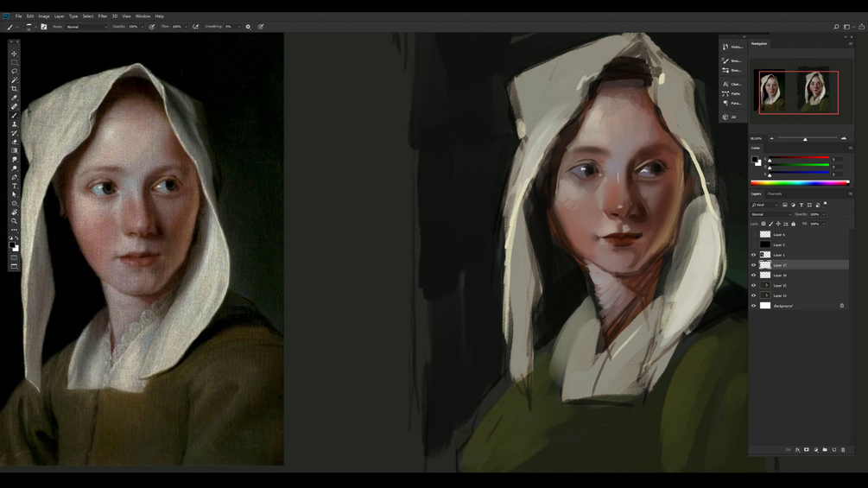Toggle lock all layer icon
This screenshot has height=488, width=868.
click(793, 224)
